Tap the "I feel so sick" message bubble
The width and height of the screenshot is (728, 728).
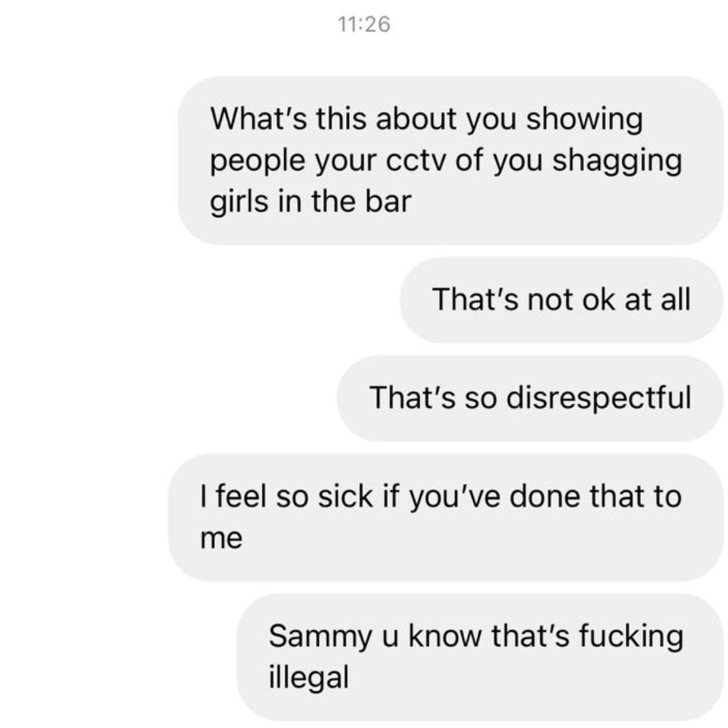point(446,517)
